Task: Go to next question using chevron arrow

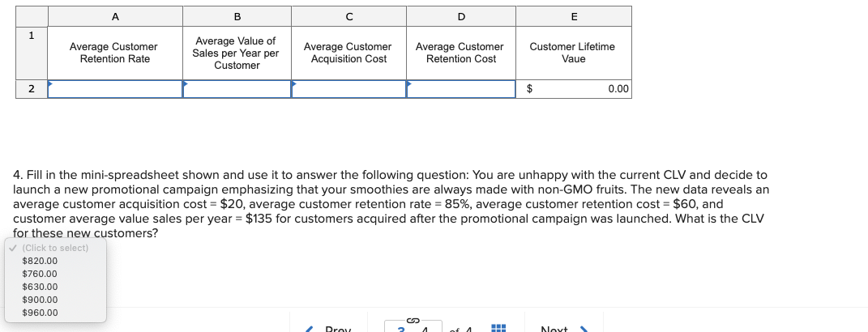Action: click(583, 330)
